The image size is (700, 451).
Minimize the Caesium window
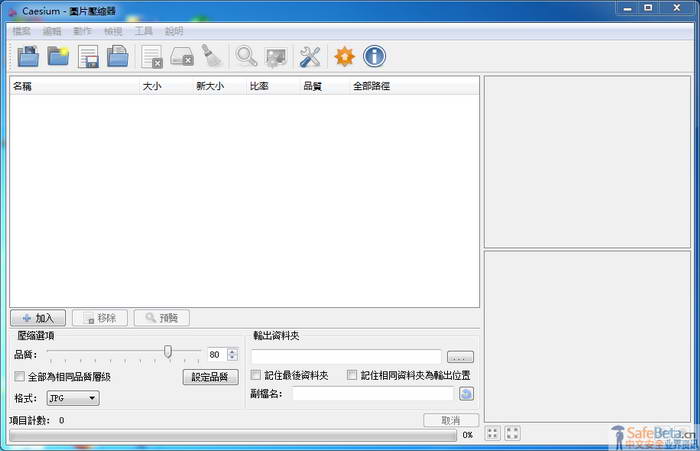click(627, 8)
